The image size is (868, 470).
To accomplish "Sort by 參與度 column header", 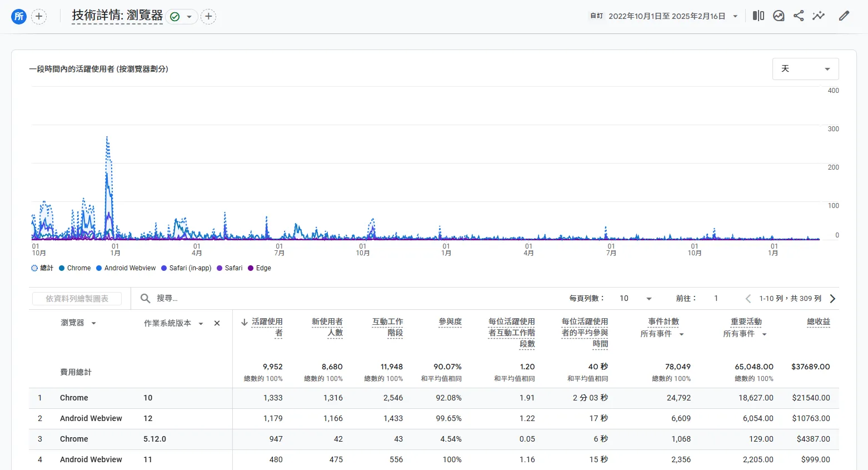I will click(x=450, y=321).
